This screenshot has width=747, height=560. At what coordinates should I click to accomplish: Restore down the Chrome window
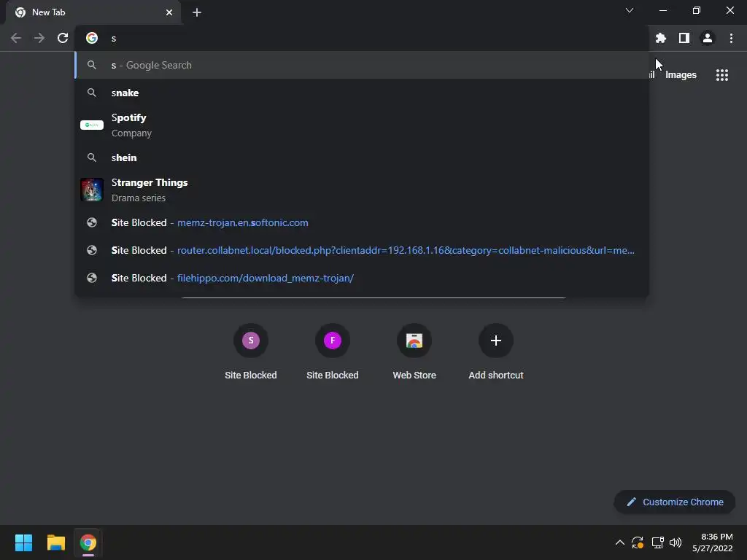697,10
